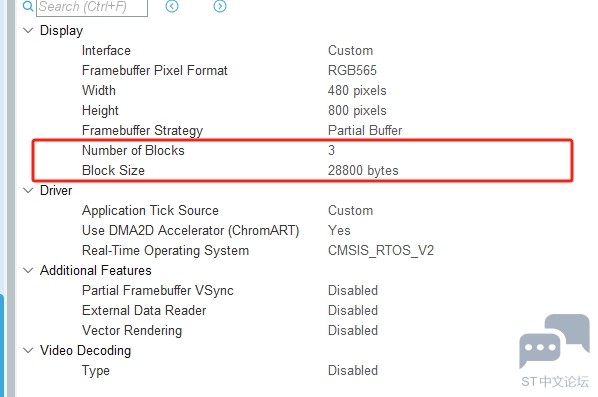The image size is (598, 397).
Task: Click the ST forum chat bubble logo
Action: [x=555, y=341]
